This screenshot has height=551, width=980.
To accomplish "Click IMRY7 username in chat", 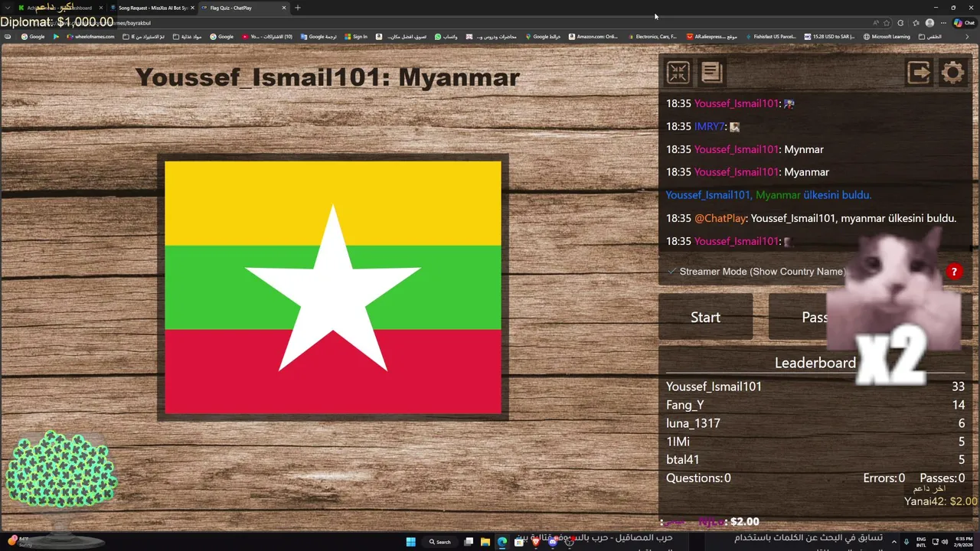I will pos(709,126).
